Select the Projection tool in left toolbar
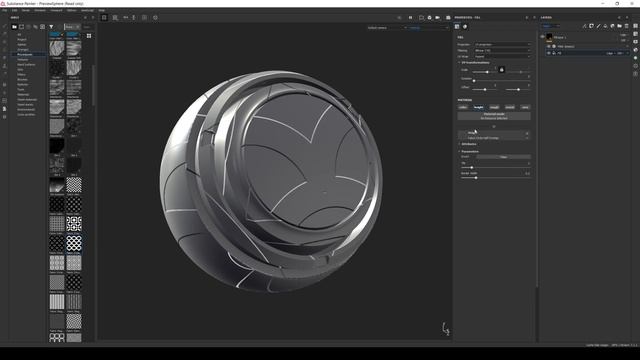This screenshot has height=360, width=640. tap(4, 42)
